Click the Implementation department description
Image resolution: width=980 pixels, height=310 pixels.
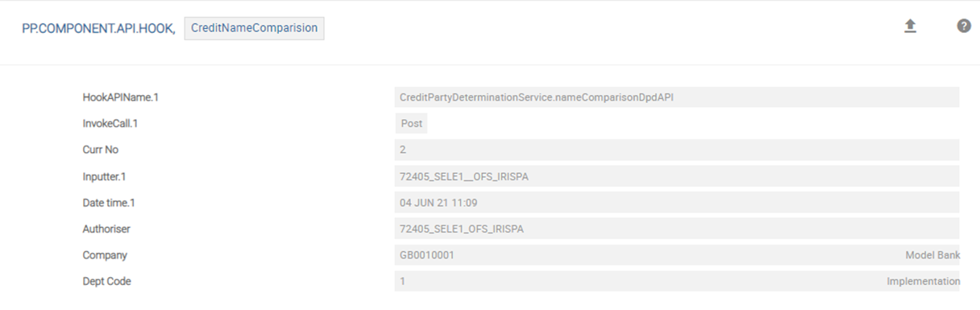coord(923,282)
